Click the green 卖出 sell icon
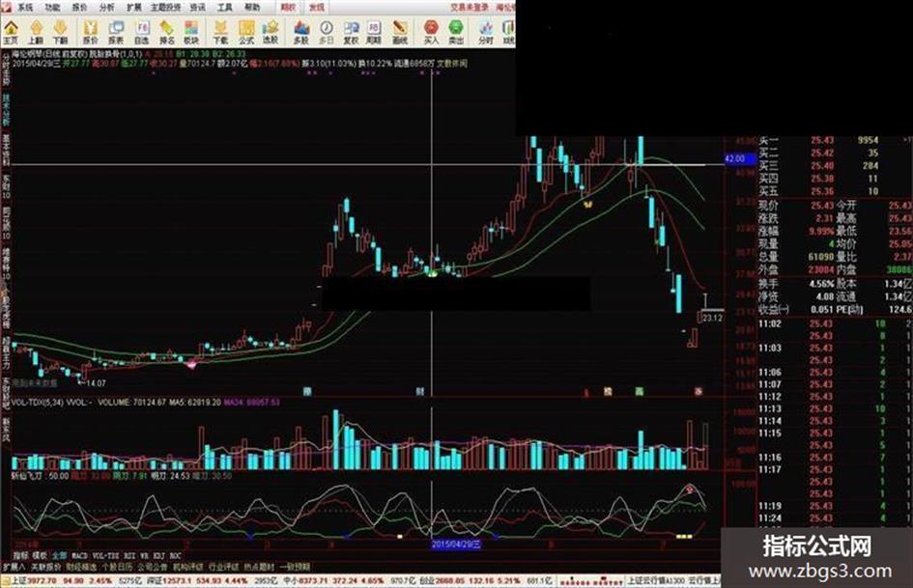The image size is (913, 588). [x=455, y=32]
